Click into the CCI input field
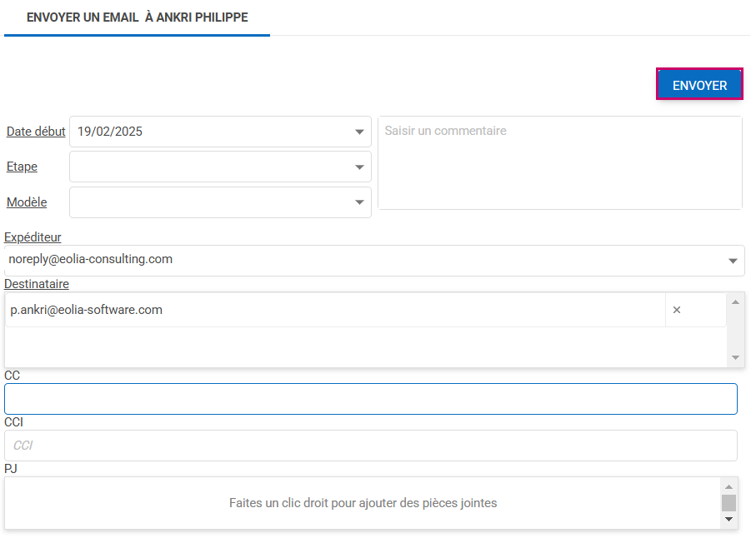Screen dimensions: 756x538 pos(370,446)
